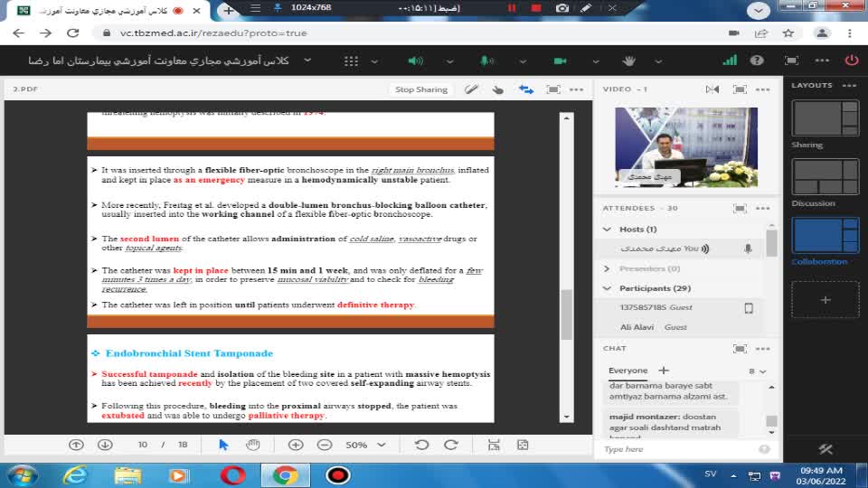
Task: Click the red end meeting power icon
Action: coord(851,61)
